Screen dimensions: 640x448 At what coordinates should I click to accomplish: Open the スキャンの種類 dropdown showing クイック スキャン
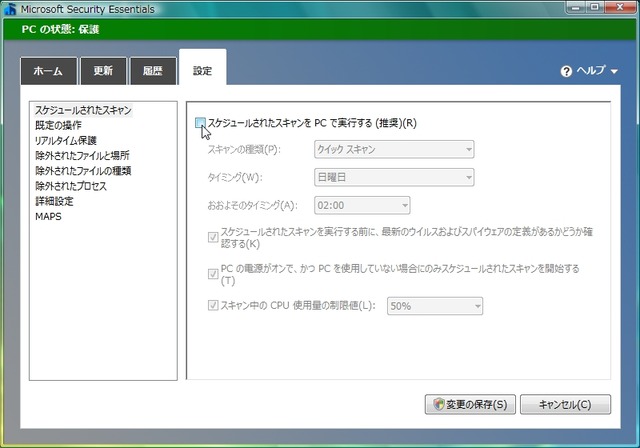coord(394,149)
